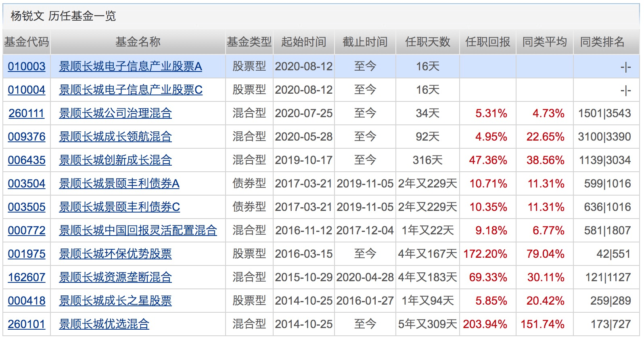Screen dimensions: 644x341
Task: Open 景顺长城电子信息产业股票C fund page
Action: (131, 90)
